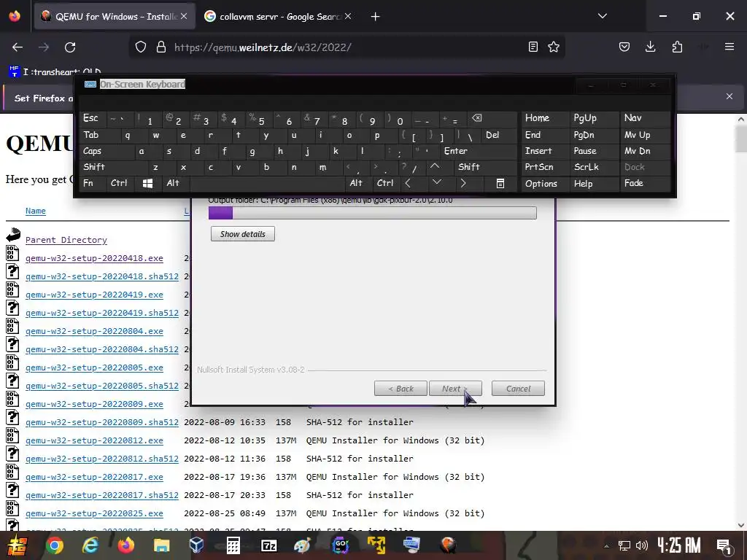Click the space bar on On-Screen Keyboard
747x560 pixels.
[267, 183]
